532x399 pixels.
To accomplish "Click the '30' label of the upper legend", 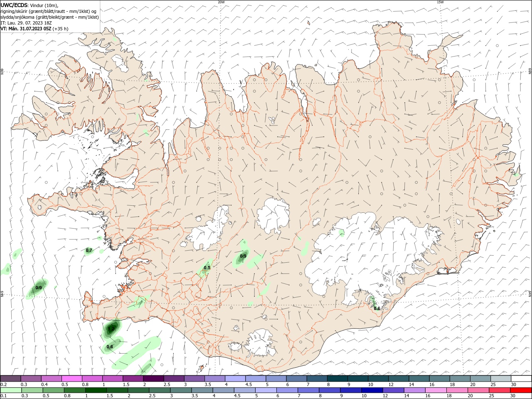I will [513, 384].
